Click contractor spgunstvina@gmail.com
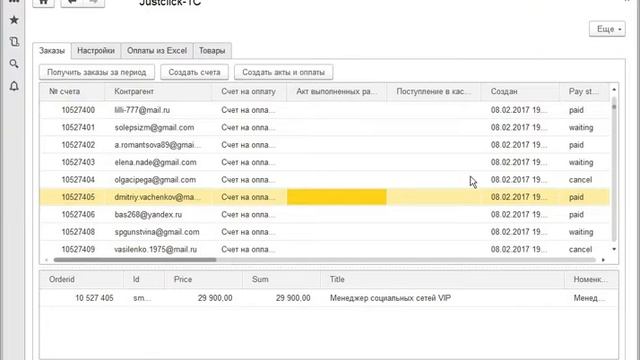Viewport: 640px width, 360px height. click(x=157, y=232)
